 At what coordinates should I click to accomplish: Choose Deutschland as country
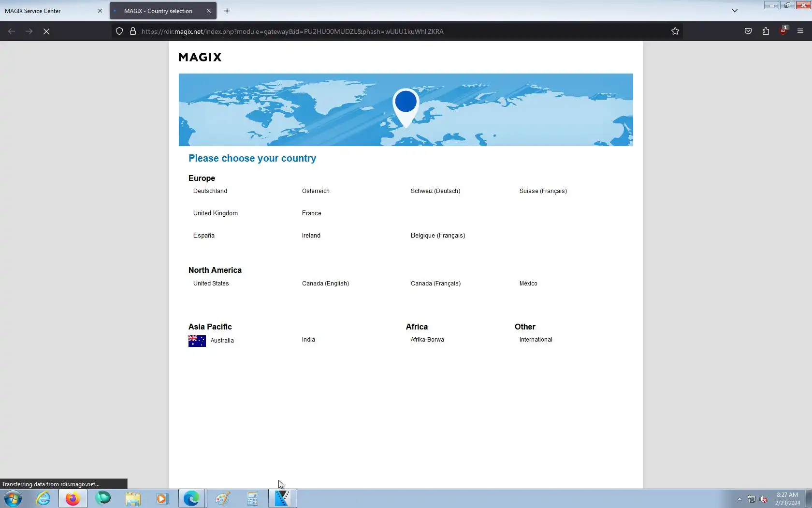point(210,191)
